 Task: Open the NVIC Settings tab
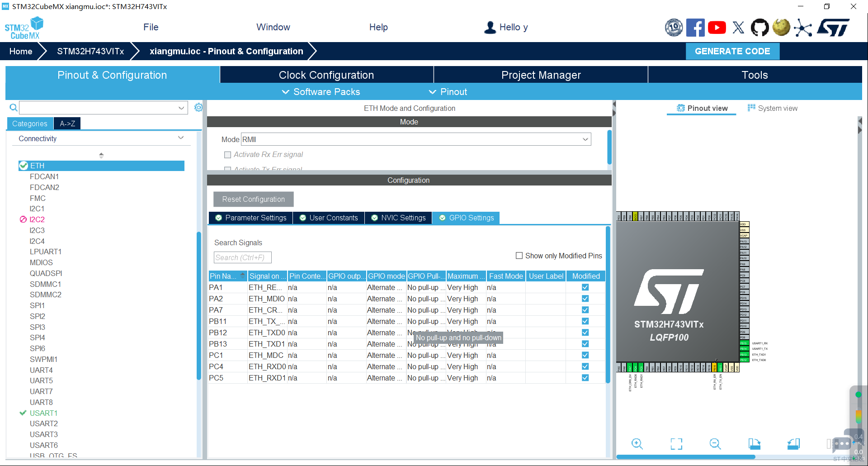click(x=398, y=218)
